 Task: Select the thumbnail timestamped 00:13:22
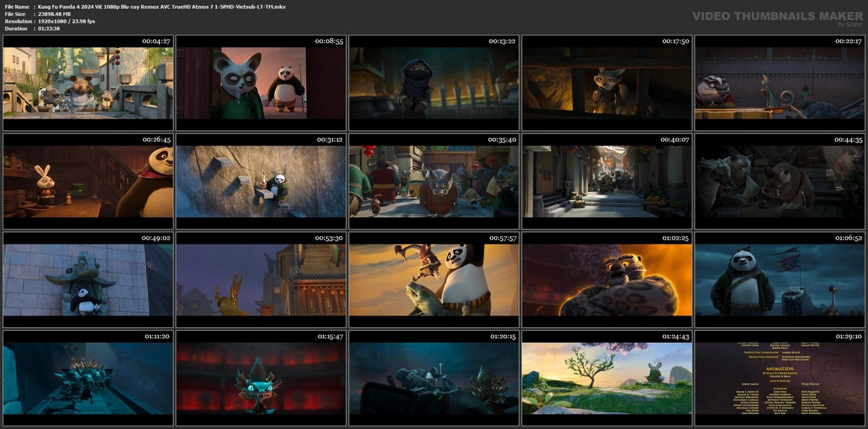point(434,83)
